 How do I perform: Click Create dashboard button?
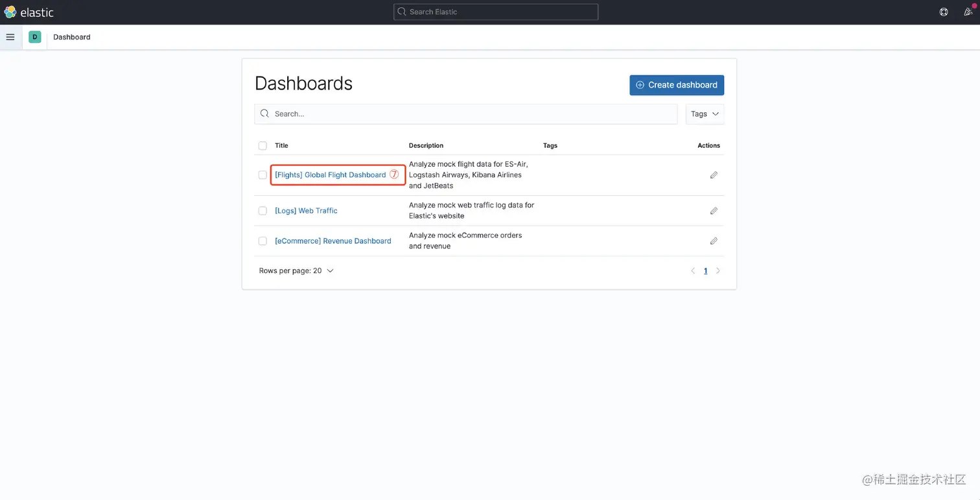pyautogui.click(x=677, y=85)
